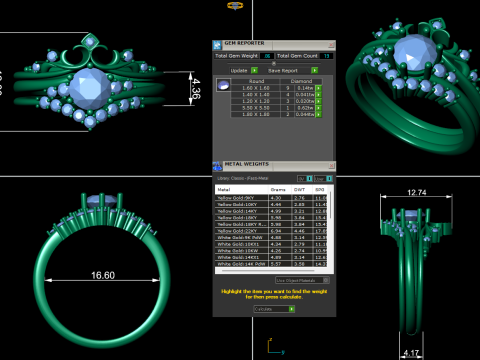Screen dimensions: 480x360
Task: Click green arrow for 1.60 X 1.60 gems
Action: click(318, 88)
